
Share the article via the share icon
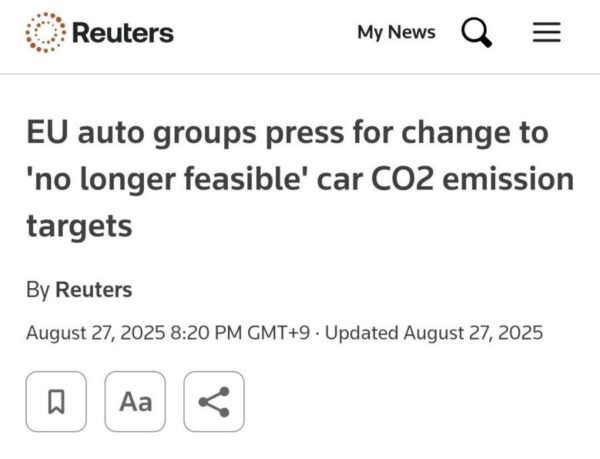pyautogui.click(x=214, y=402)
